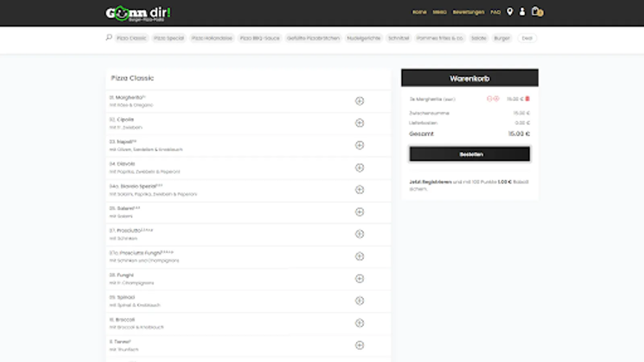Select the Pizza Special category chip

pos(169,38)
